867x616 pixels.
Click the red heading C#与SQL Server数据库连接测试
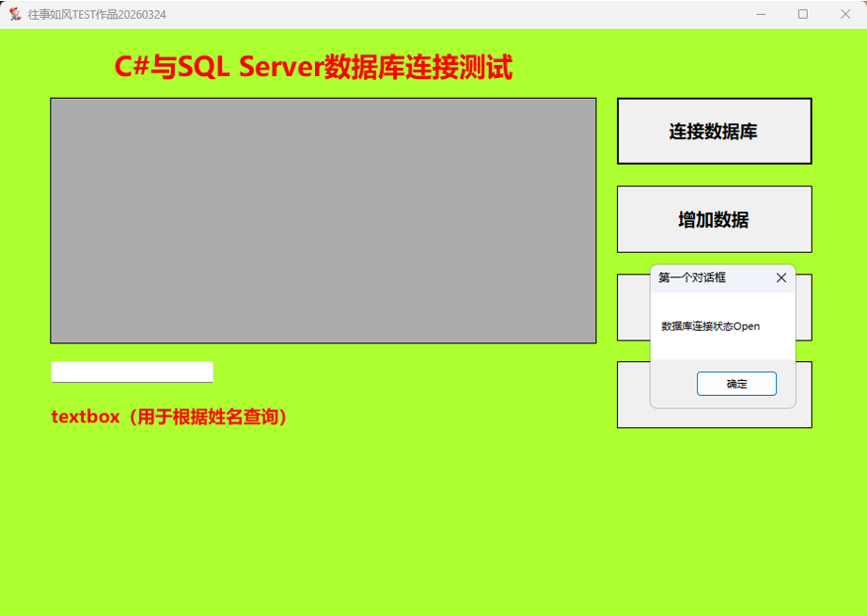click(313, 68)
